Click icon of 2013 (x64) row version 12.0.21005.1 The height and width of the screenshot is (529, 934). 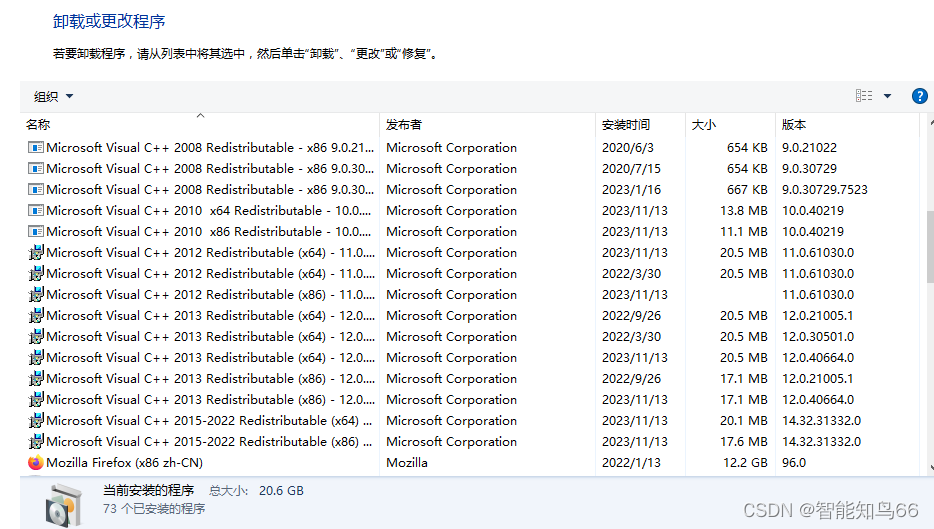36,315
